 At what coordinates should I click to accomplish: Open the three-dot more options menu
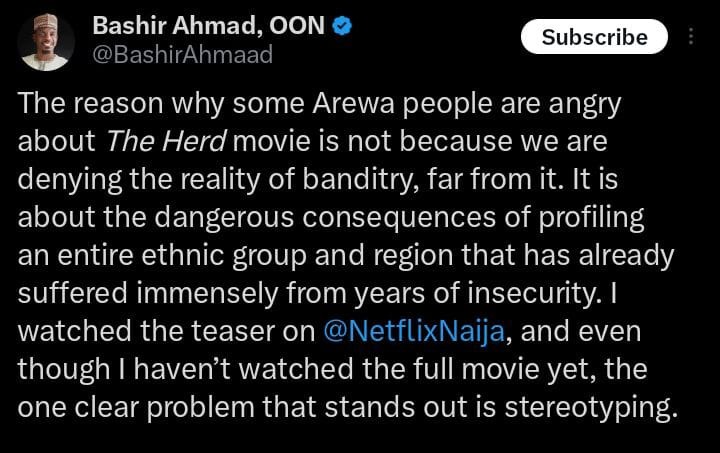(x=691, y=36)
